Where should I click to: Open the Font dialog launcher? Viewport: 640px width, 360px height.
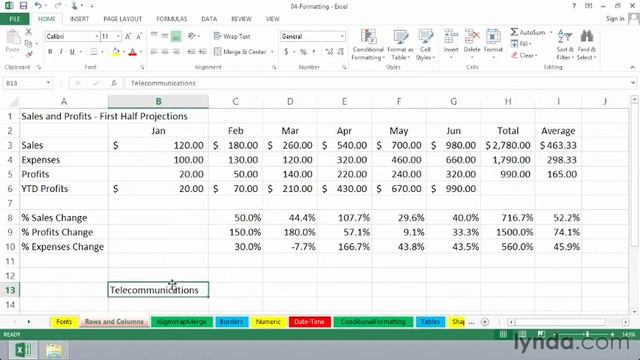pos(142,67)
